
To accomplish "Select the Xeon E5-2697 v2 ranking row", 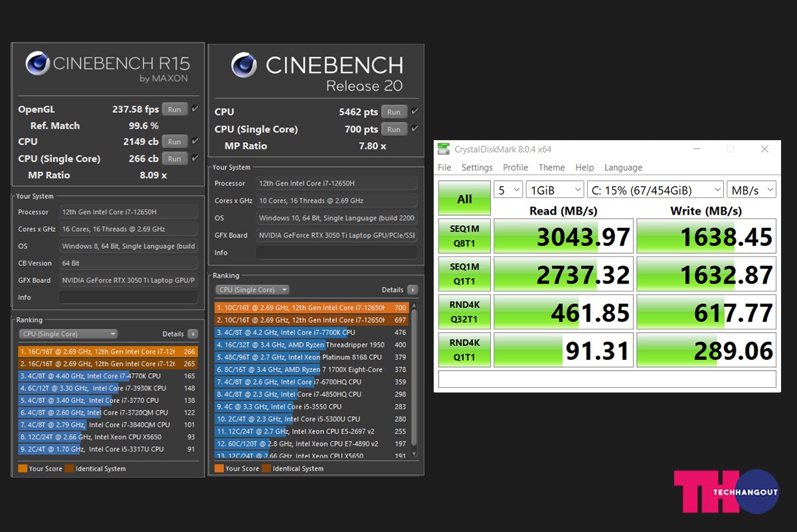I will 311,431.
